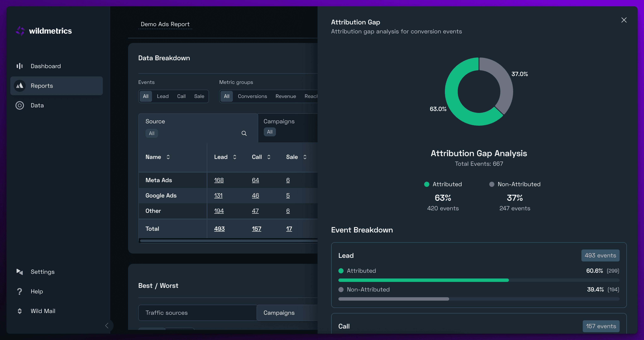644x340 pixels.
Task: Open the Data target icon
Action: pos(20,106)
